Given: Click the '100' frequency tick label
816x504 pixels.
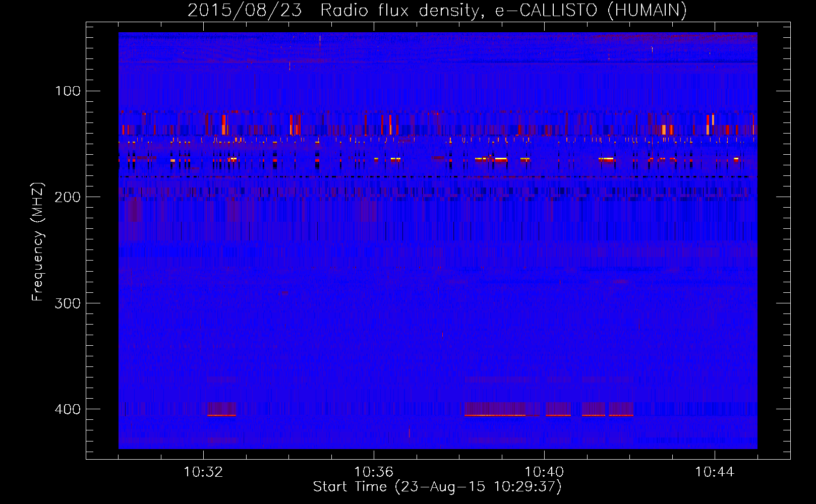Looking at the screenshot, I should pyautogui.click(x=68, y=91).
